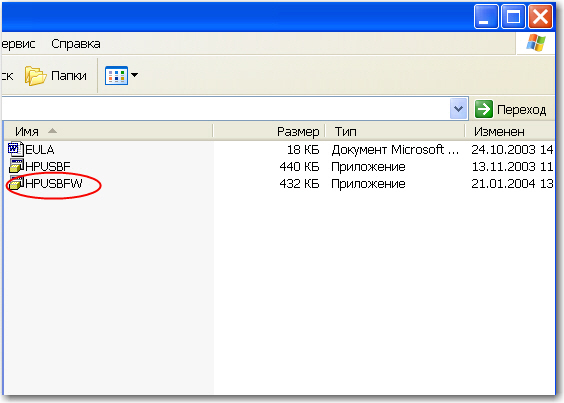Click the Windows flag logo
This screenshot has height=403, width=564.
tap(536, 43)
